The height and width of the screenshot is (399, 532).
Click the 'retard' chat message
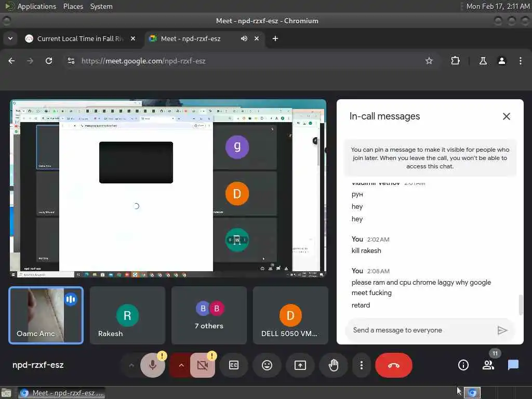pos(361,305)
